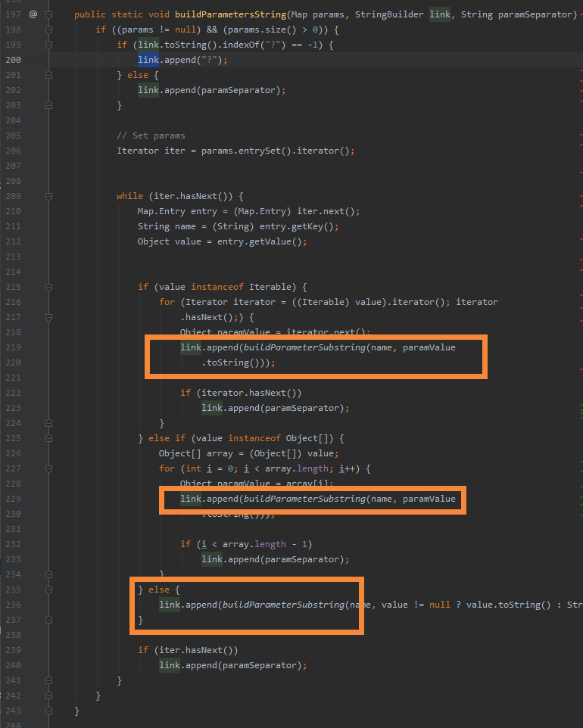Fold the indexOf if block at line 199
This screenshot has height=728, width=583.
[48, 45]
